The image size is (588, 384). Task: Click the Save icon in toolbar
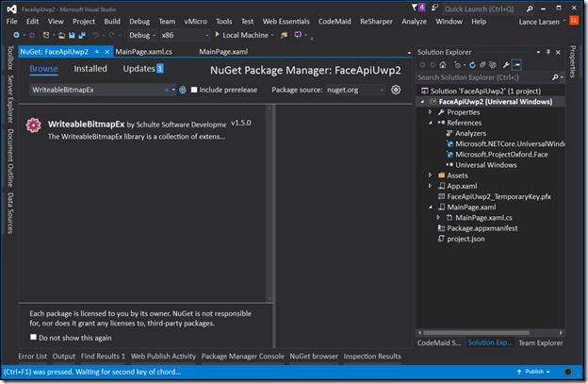pos(72,35)
